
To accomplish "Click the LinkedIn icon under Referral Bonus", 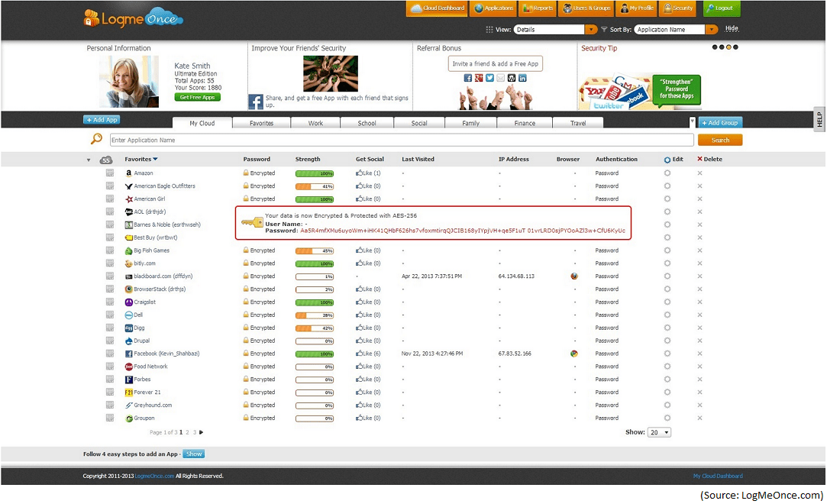I will (522, 78).
